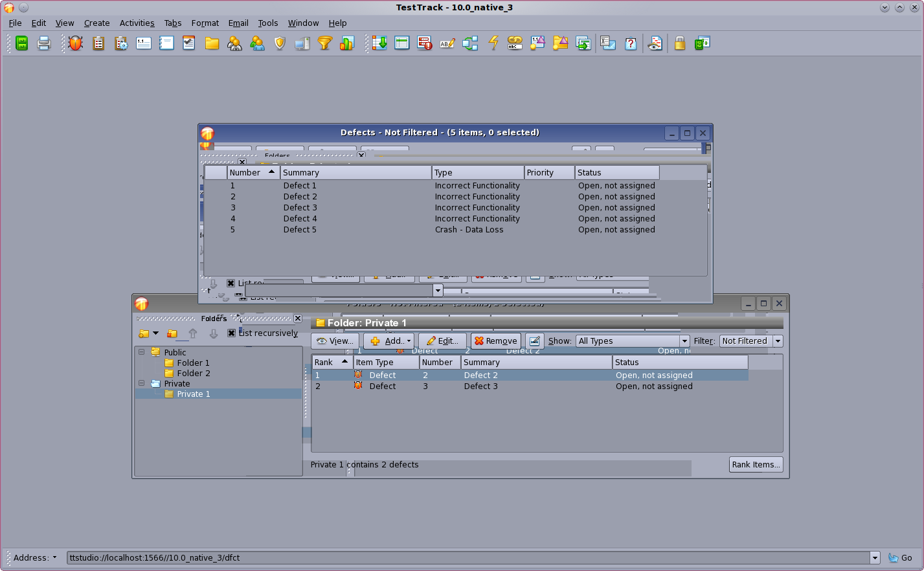Click the checklist with red checkmark icon
Screen dimensions: 924x571
(x=189, y=43)
